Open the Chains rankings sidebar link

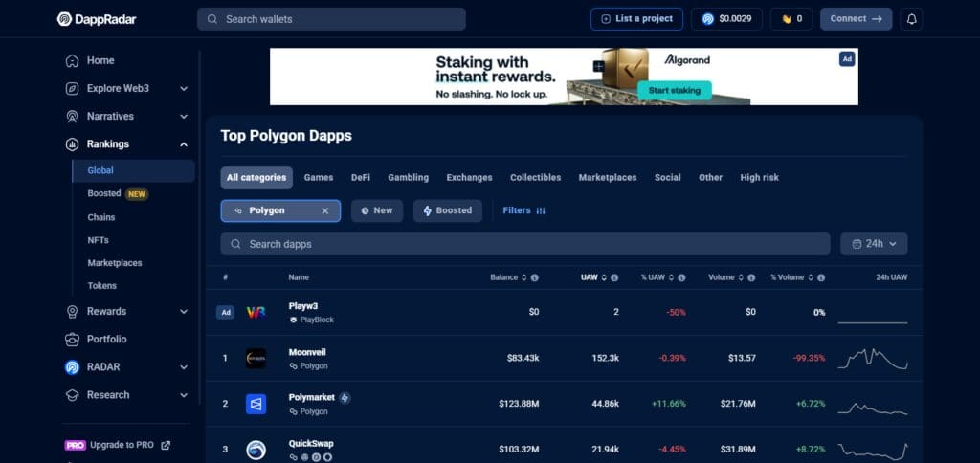[101, 217]
